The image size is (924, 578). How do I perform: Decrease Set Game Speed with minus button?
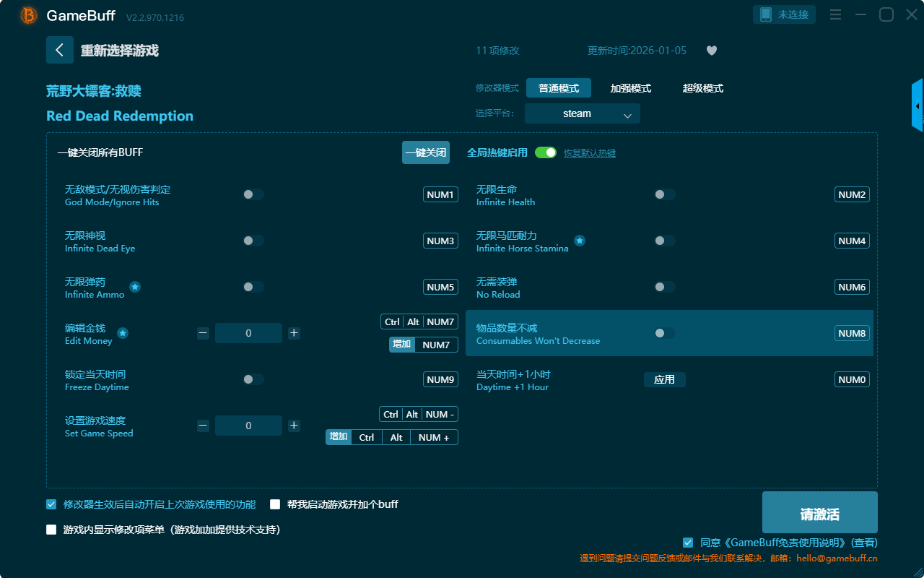203,426
